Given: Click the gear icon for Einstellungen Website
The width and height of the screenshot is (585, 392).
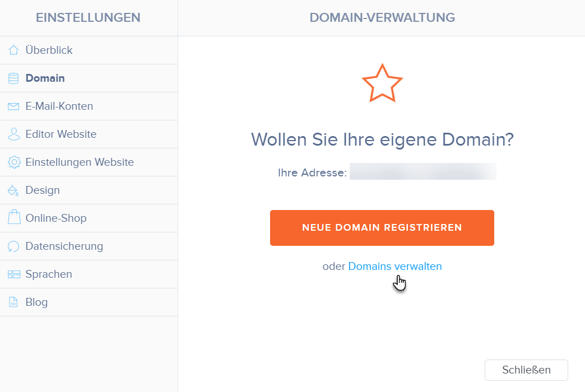Looking at the screenshot, I should pyautogui.click(x=14, y=162).
